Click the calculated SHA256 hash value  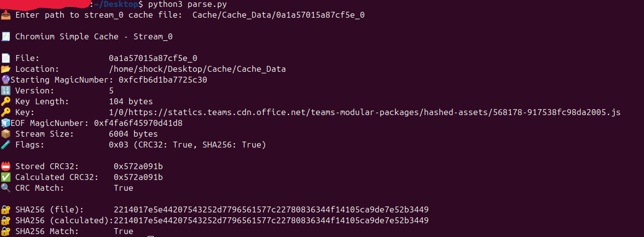[x=271, y=220]
